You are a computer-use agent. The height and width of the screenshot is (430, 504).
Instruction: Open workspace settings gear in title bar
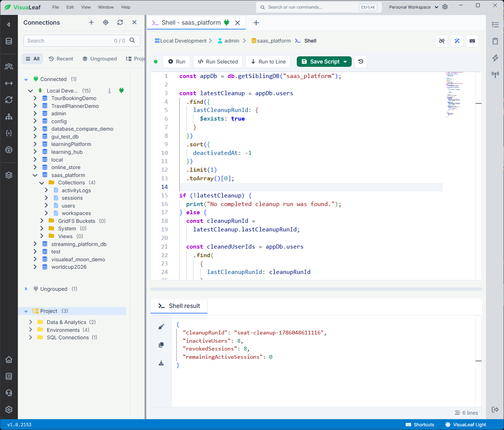coord(445,7)
